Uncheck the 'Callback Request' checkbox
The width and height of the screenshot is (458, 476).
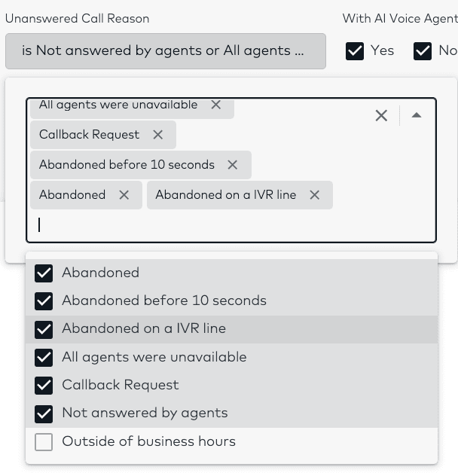[44, 386]
